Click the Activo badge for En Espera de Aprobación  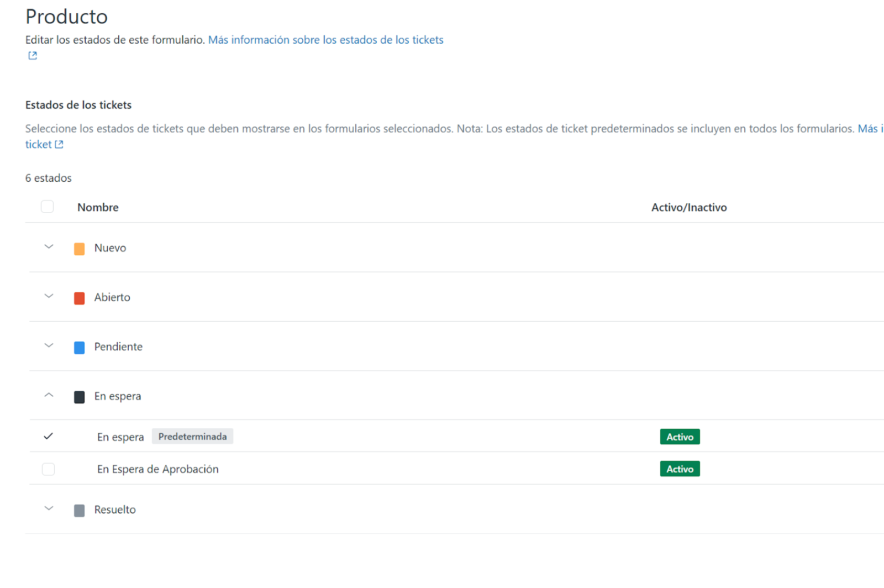(680, 469)
